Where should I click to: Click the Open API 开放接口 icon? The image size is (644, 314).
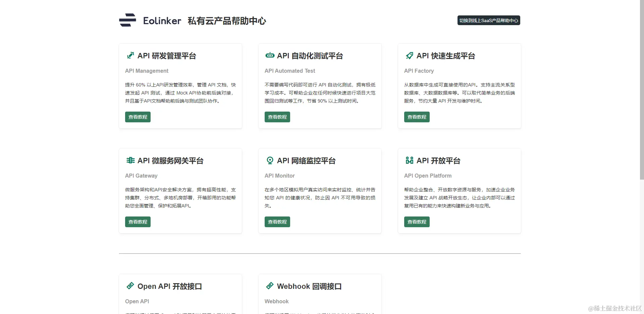[x=130, y=286]
